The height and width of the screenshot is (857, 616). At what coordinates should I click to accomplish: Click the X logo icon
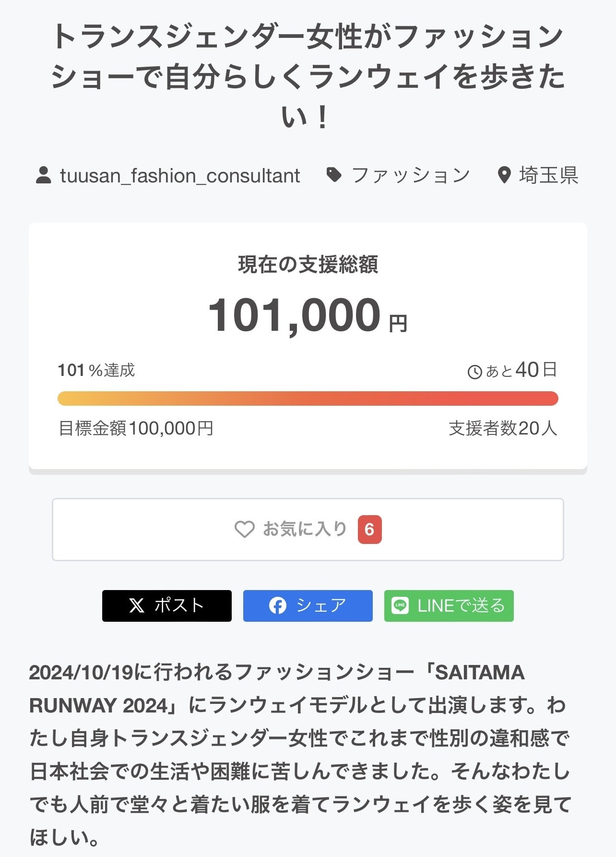137,606
